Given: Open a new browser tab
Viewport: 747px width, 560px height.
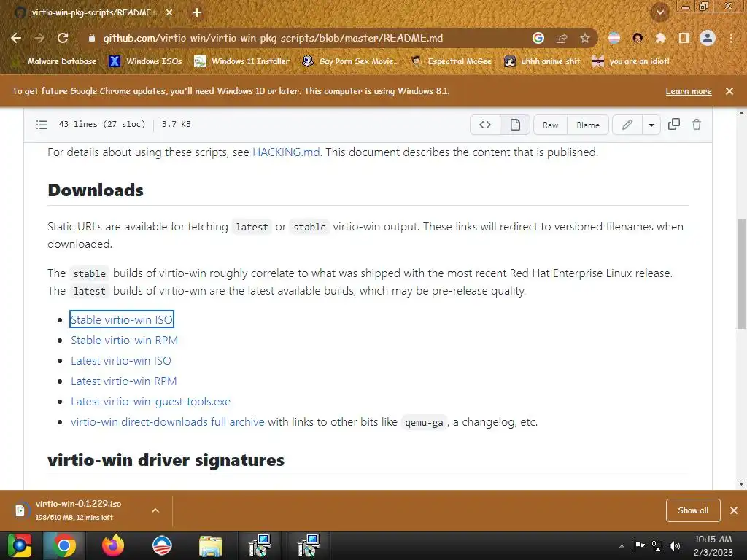Looking at the screenshot, I should (x=197, y=13).
